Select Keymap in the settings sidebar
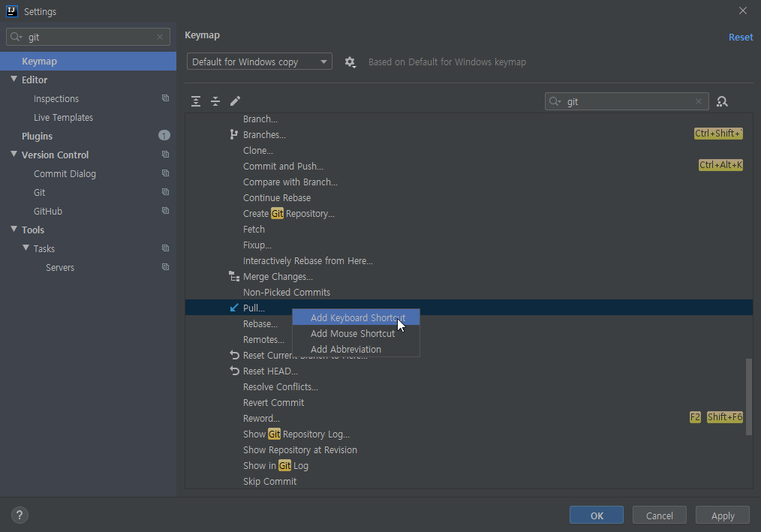The width and height of the screenshot is (761, 532). click(x=88, y=62)
